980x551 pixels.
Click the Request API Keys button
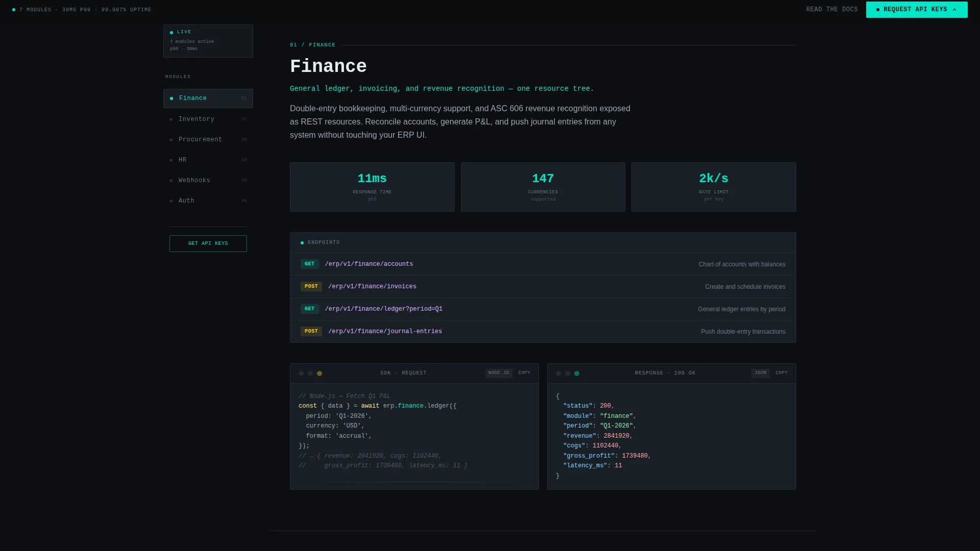point(916,10)
